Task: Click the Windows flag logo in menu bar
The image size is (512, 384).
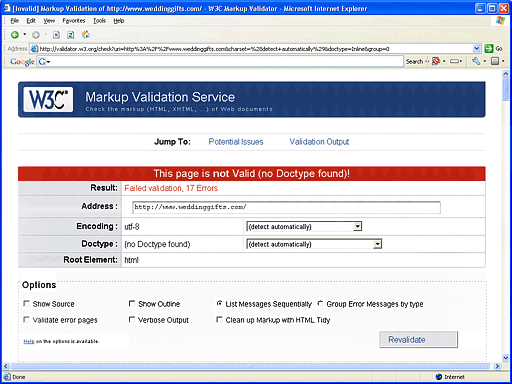Action: [500, 21]
